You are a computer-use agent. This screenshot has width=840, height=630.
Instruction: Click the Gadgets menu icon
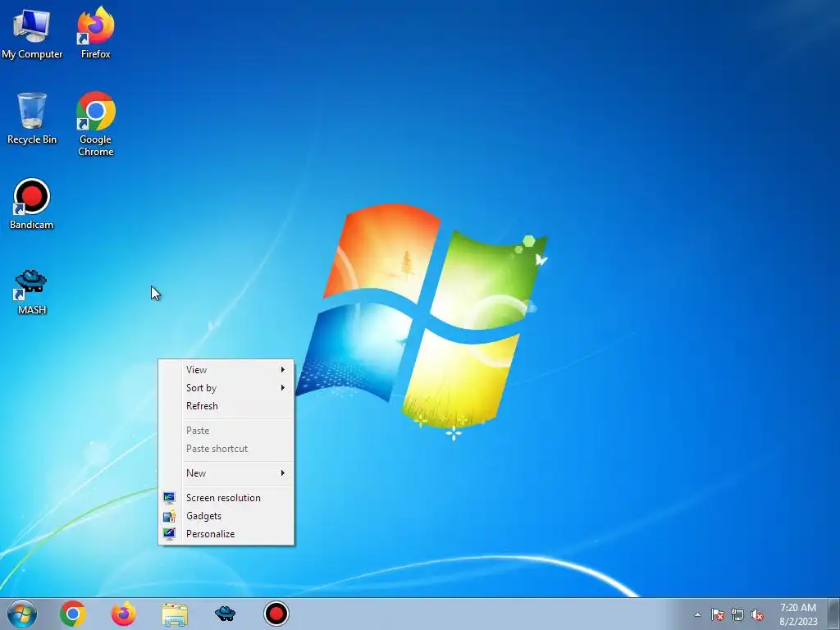click(x=169, y=516)
